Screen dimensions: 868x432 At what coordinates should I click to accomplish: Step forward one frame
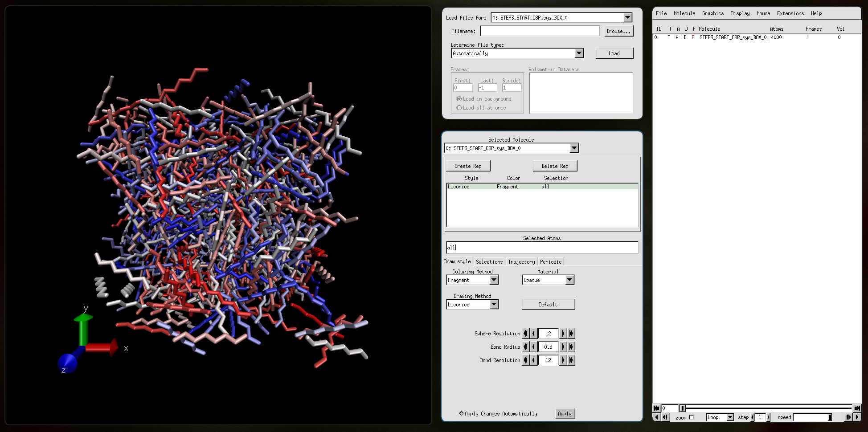coord(848,417)
